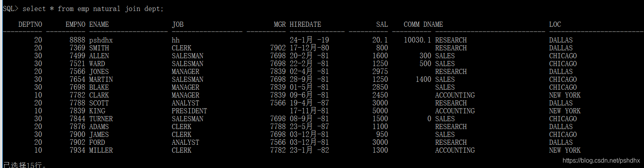Select employee name BLAKE
The width and height of the screenshot is (644, 168).
[x=99, y=87]
